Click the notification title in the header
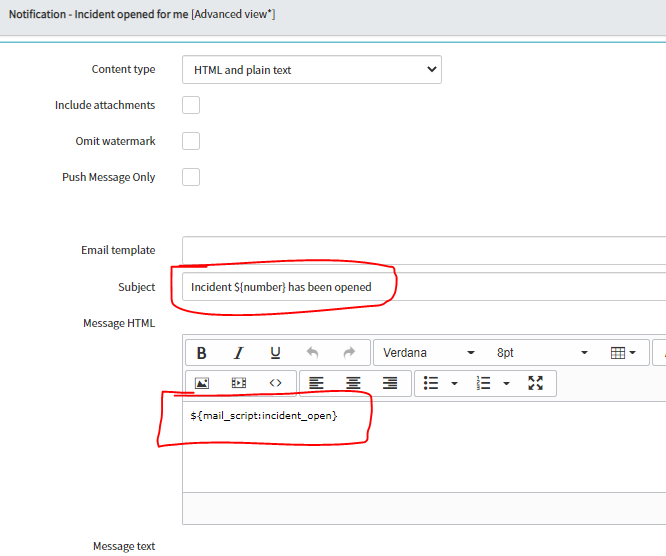Screen dimensions: 666x556 click(142, 14)
